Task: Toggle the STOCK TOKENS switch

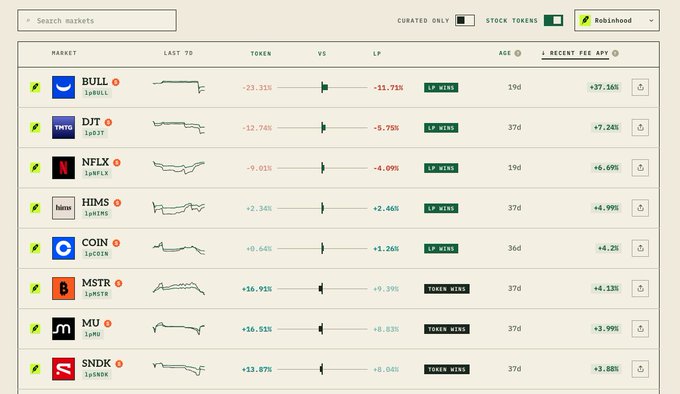Action: coord(553,20)
